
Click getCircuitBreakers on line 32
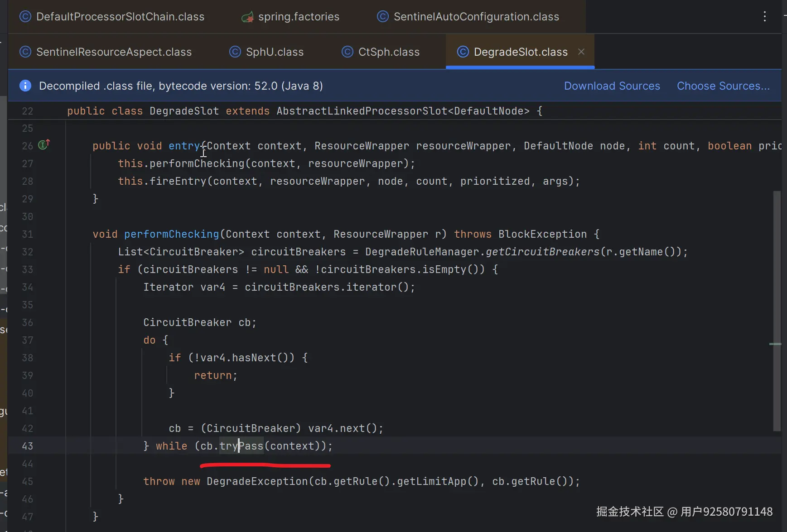543,252
